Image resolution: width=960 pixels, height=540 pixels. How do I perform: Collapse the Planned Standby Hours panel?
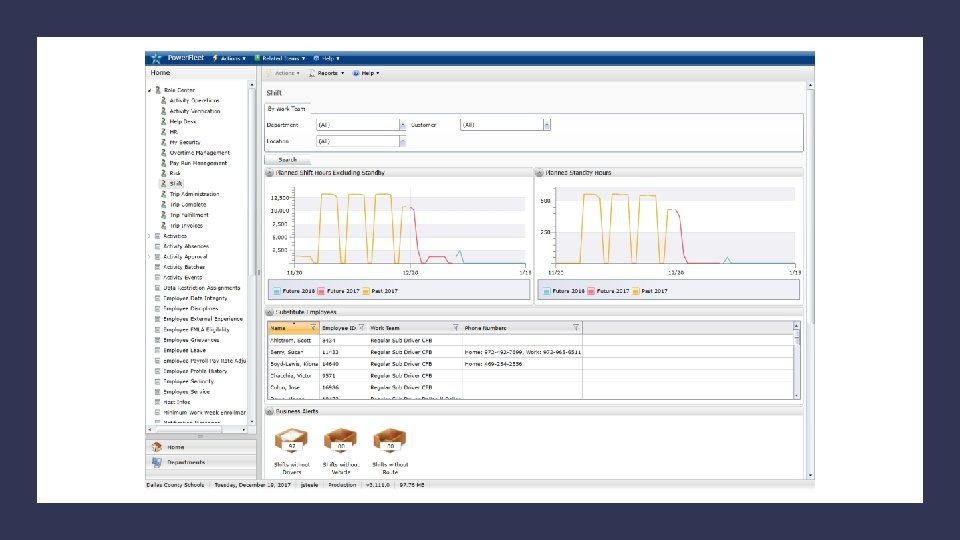click(540, 173)
